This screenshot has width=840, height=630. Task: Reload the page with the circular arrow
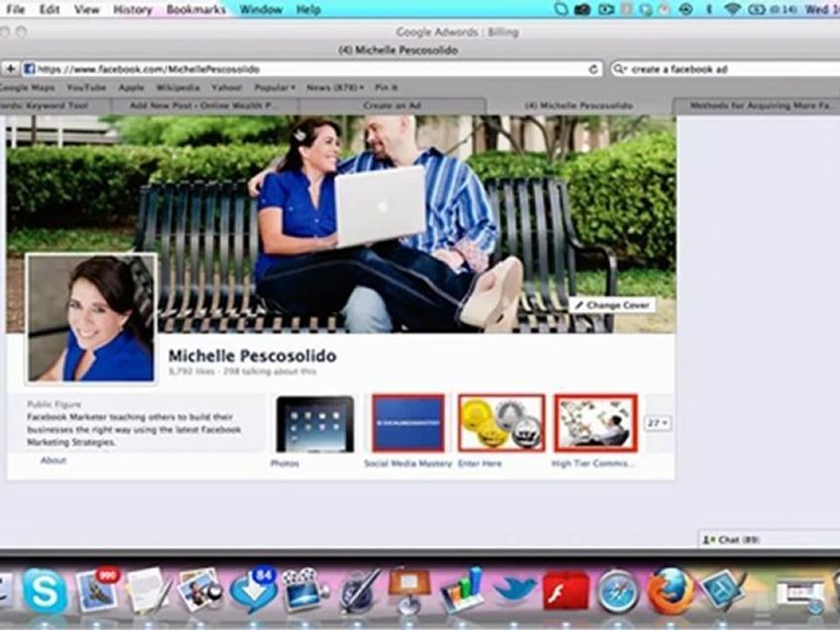click(593, 69)
